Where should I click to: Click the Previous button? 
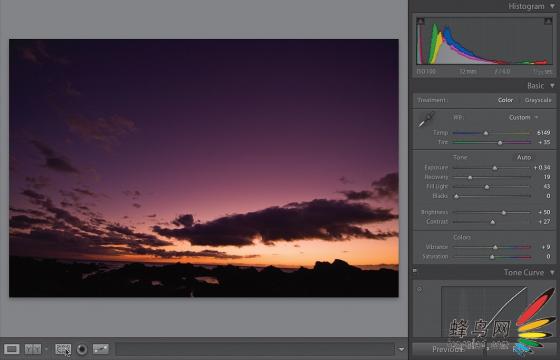[x=446, y=349]
